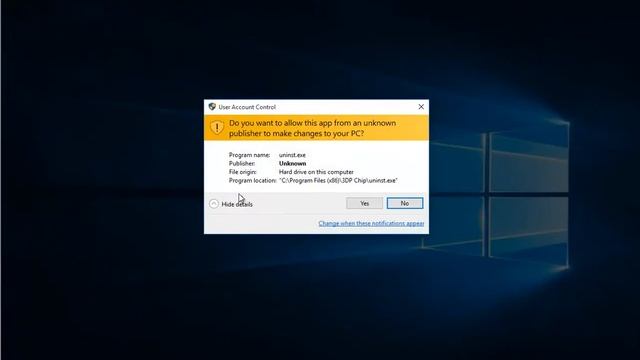Click the shield icon in title bar
Viewport: 640px width, 360px height.
(212, 107)
